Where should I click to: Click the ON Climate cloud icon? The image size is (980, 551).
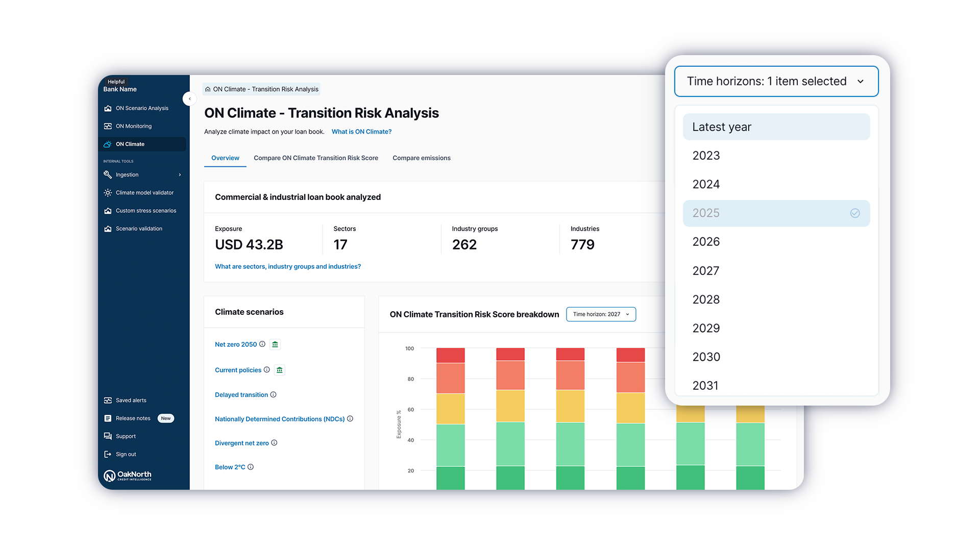pos(108,144)
